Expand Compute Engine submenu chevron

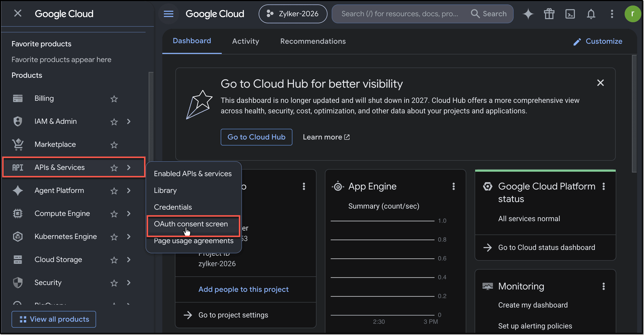pos(129,214)
